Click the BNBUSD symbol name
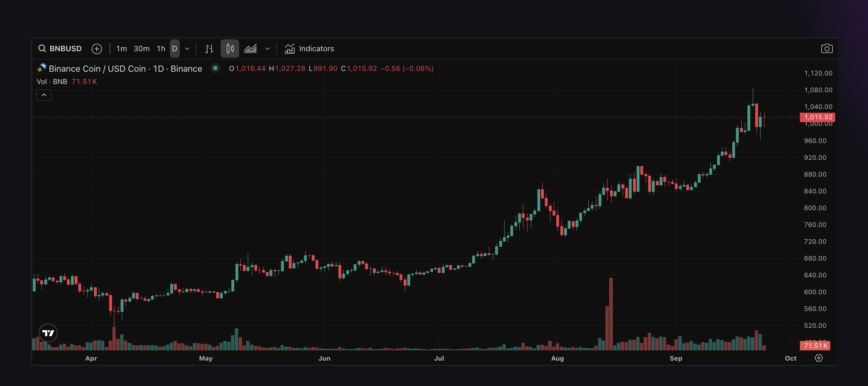 (x=66, y=49)
